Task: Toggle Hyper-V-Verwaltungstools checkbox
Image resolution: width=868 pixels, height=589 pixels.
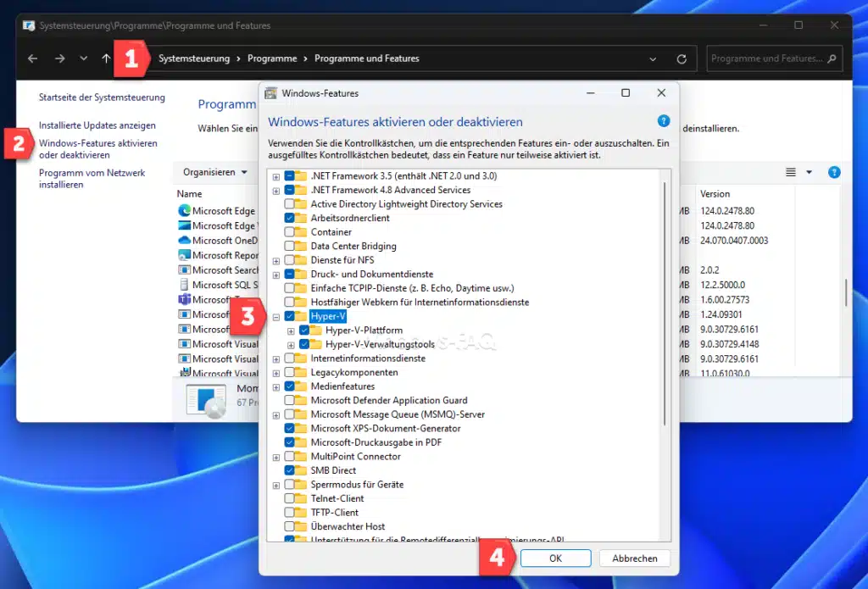Action: pyautogui.click(x=304, y=344)
